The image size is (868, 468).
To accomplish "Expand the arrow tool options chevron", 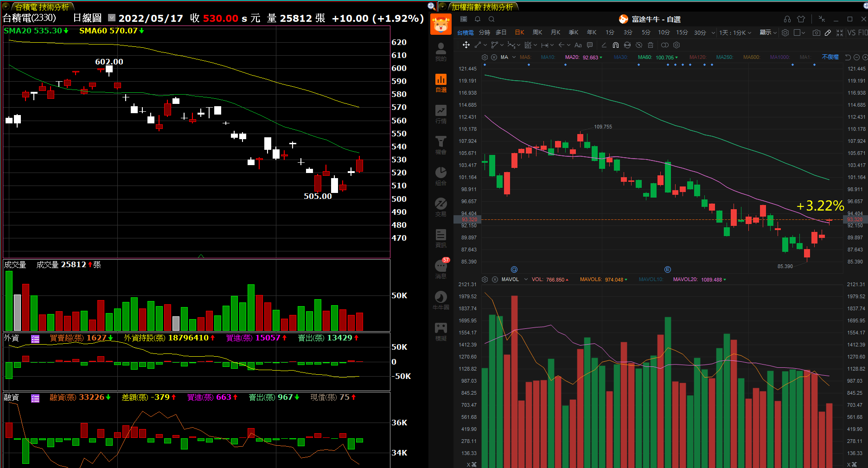I will click(x=568, y=45).
